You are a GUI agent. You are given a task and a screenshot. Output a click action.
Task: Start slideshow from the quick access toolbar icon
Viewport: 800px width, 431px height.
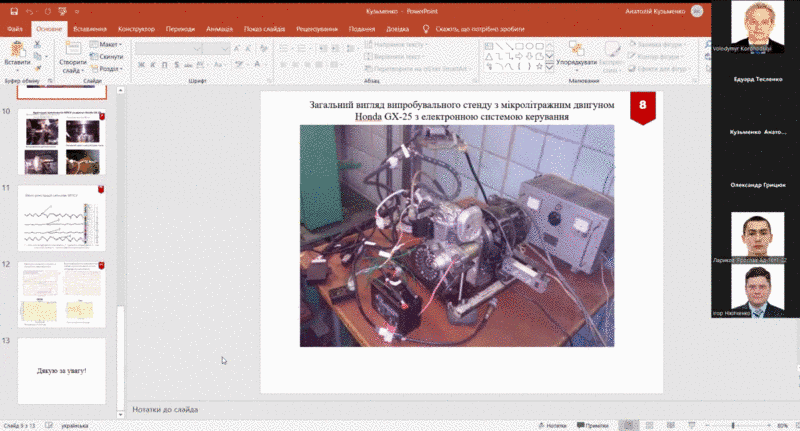point(63,11)
